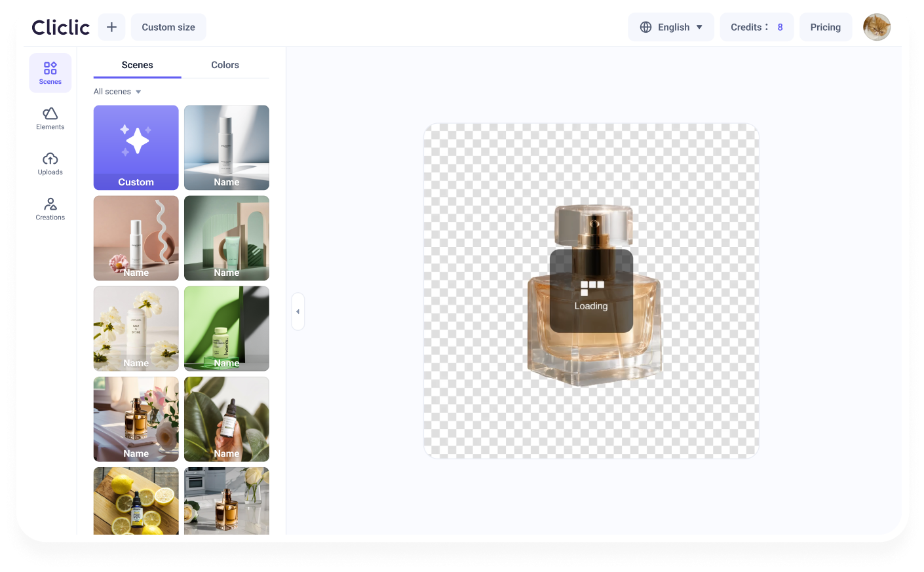The image size is (924, 572).
Task: Open the Pricing page
Action: click(x=825, y=27)
